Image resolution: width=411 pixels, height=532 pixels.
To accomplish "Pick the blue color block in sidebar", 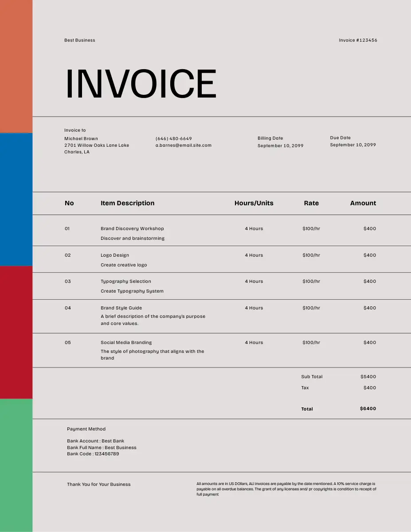I will (x=16, y=199).
